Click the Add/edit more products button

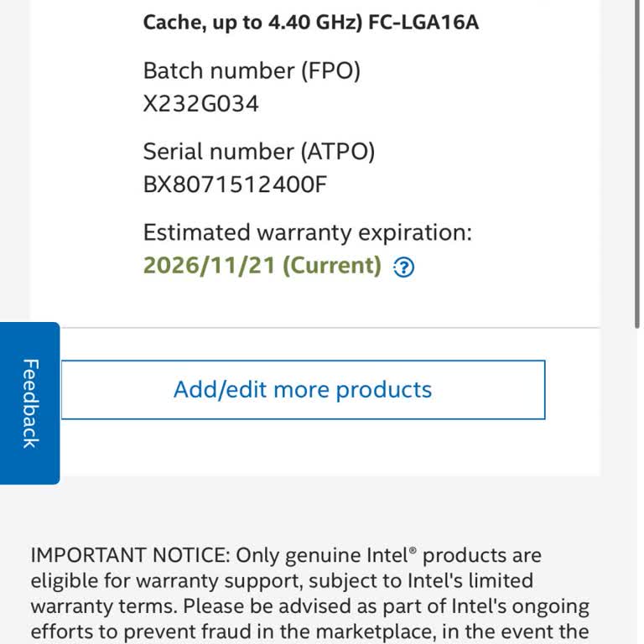[303, 389]
